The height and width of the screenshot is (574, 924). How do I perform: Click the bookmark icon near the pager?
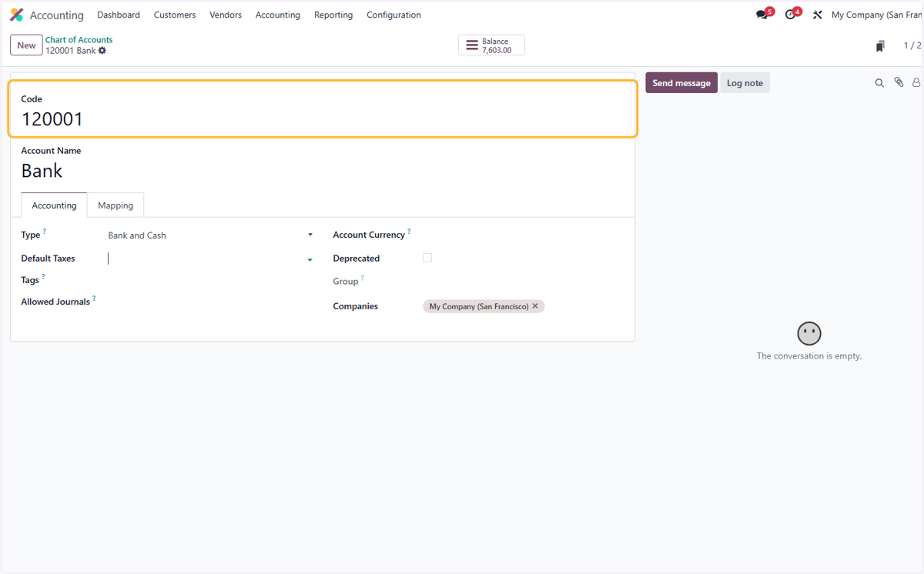pyautogui.click(x=880, y=46)
